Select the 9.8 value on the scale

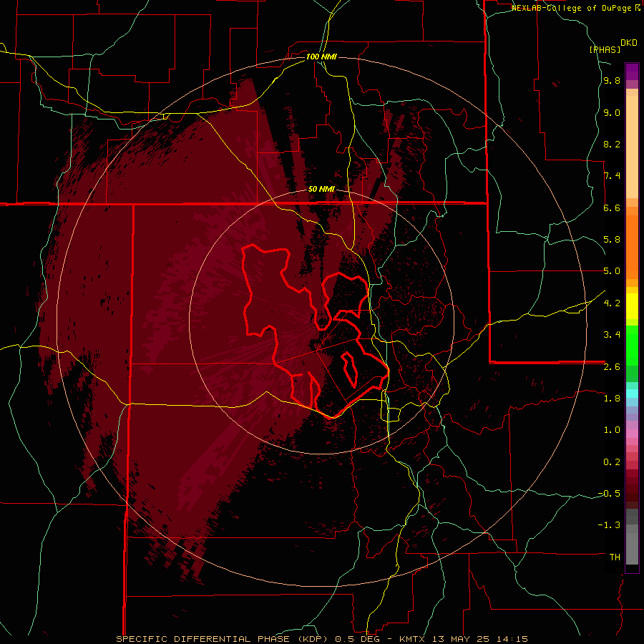pyautogui.click(x=612, y=81)
